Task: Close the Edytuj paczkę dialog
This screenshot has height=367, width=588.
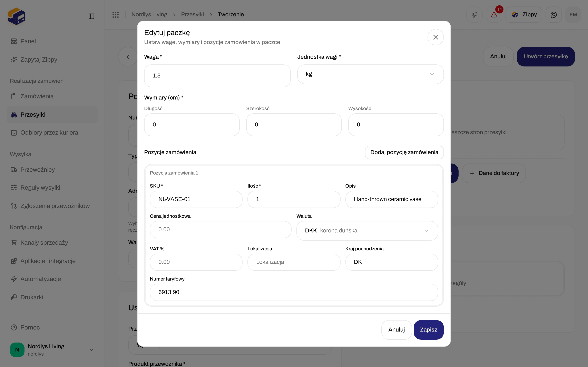Action: (x=435, y=37)
